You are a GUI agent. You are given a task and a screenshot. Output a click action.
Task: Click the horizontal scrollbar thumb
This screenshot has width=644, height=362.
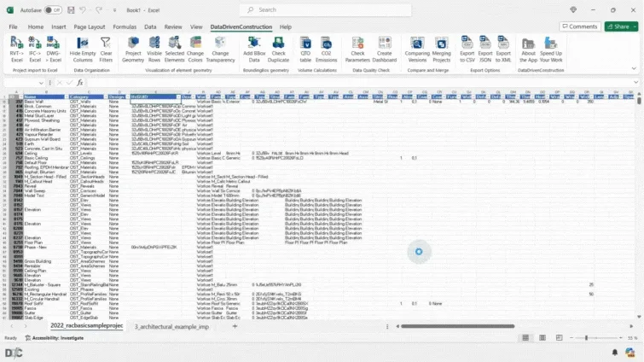tap(457, 326)
